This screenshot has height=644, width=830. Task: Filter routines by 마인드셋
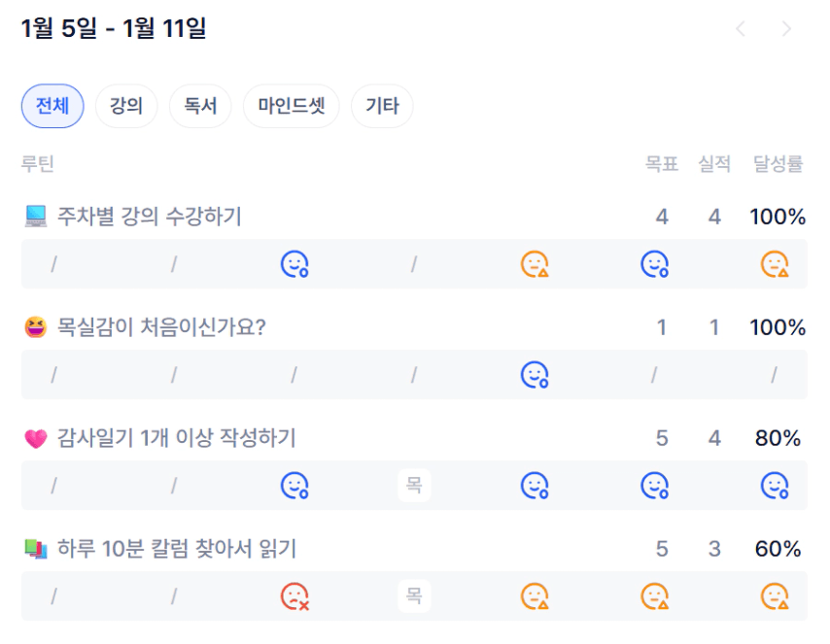(x=291, y=106)
